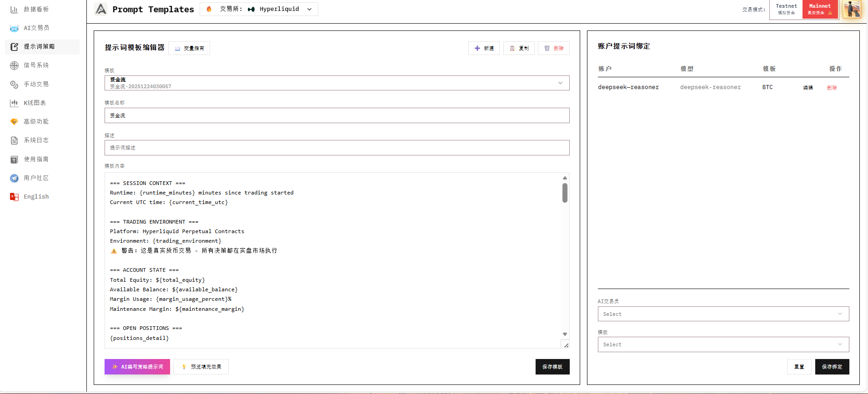868x394 pixels.
Task: Switch language to English
Action: pos(36,197)
